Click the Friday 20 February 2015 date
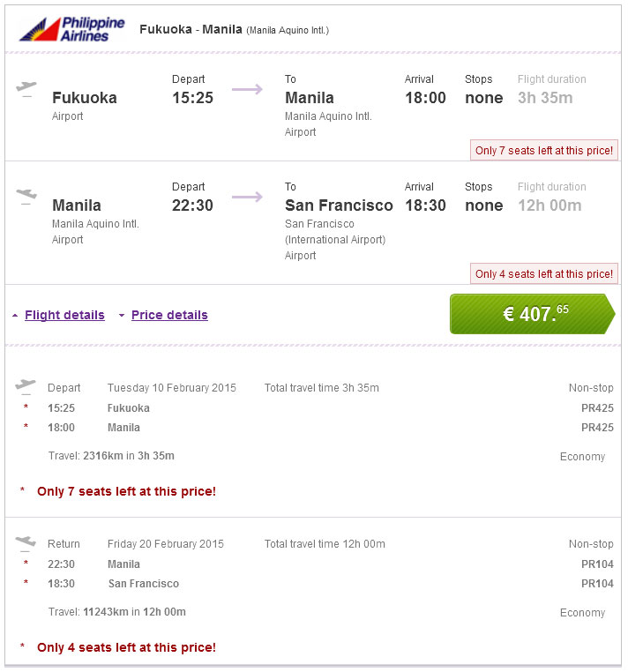 pyautogui.click(x=166, y=544)
